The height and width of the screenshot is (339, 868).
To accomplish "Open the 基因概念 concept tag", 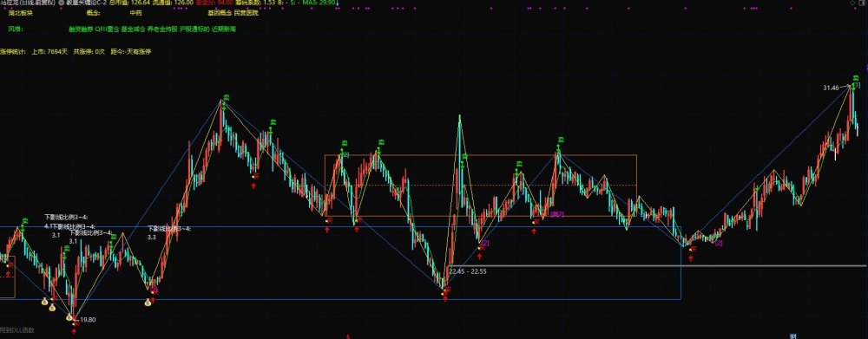I will pos(220,13).
